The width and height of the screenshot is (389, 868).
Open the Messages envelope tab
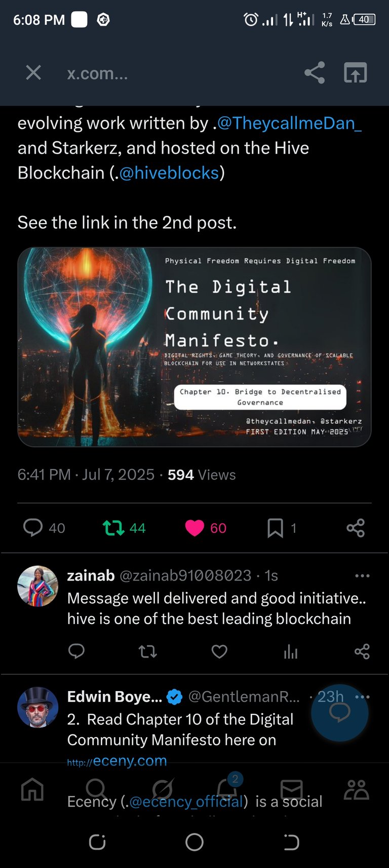(x=292, y=789)
